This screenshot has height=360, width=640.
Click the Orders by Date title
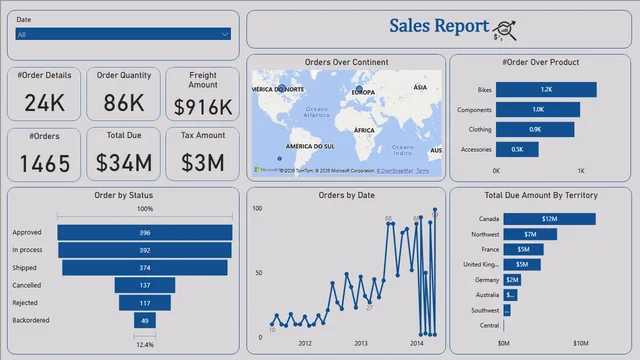coord(347,195)
